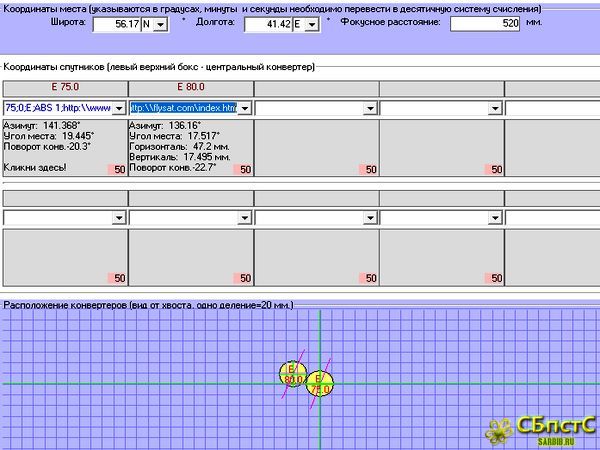Click the pink 50 value in the third top box
This screenshot has width=600, height=450.
[368, 170]
